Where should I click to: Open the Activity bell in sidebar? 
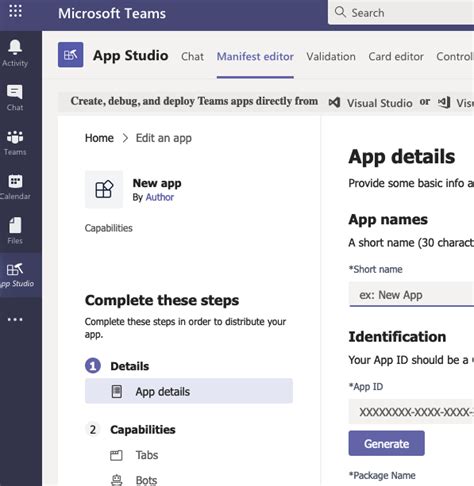[x=15, y=53]
